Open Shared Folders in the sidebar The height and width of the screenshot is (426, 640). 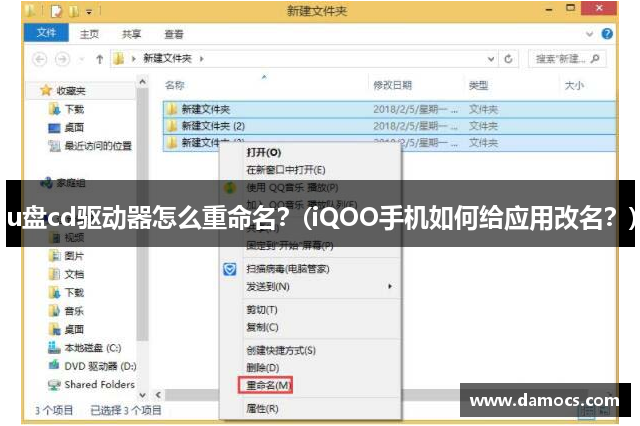click(x=99, y=385)
